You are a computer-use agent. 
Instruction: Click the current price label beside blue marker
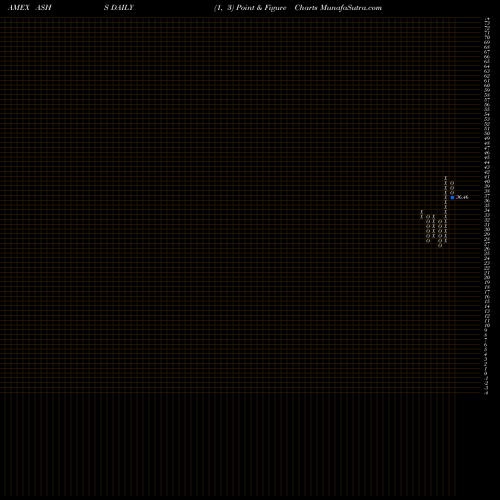462,197
